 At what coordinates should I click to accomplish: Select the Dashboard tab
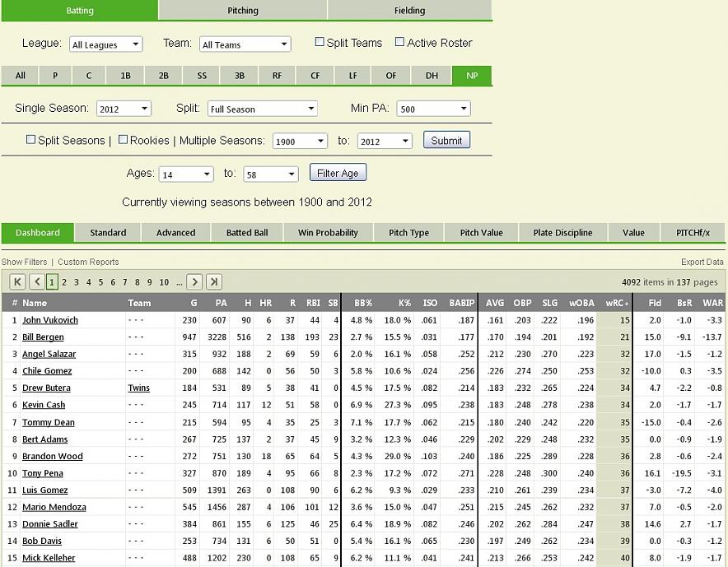click(38, 232)
